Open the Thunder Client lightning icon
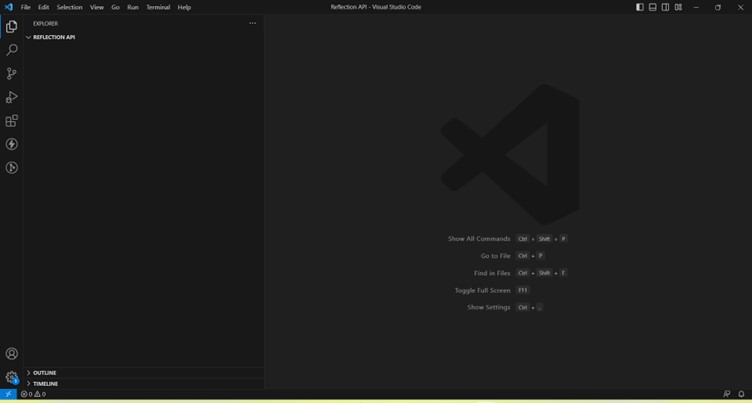752x403 pixels. (12, 144)
